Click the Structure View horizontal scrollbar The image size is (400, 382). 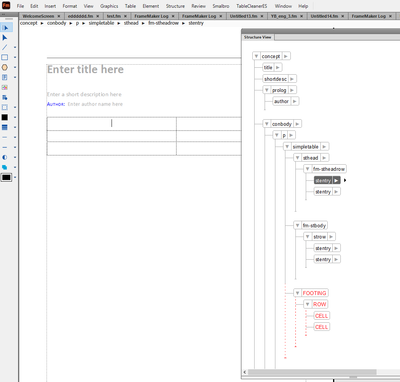coord(312,372)
